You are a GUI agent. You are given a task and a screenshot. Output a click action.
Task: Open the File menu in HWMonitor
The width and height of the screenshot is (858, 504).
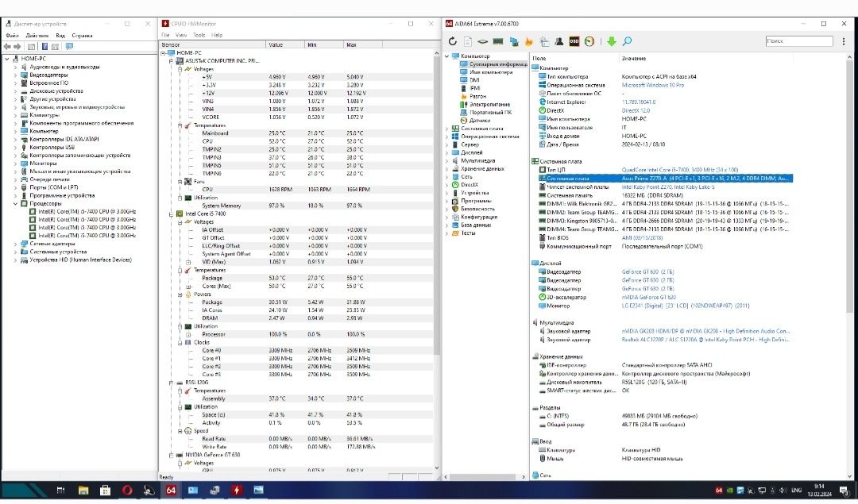[165, 35]
